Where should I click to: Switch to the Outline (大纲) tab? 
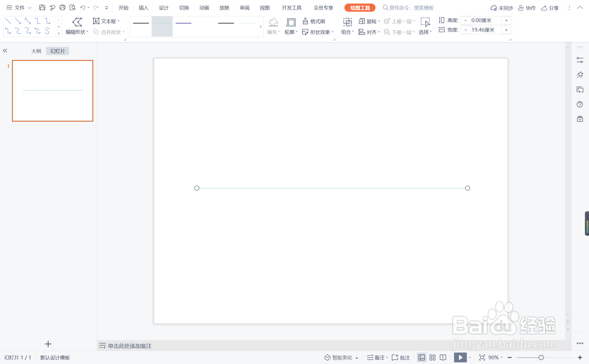pyautogui.click(x=36, y=51)
